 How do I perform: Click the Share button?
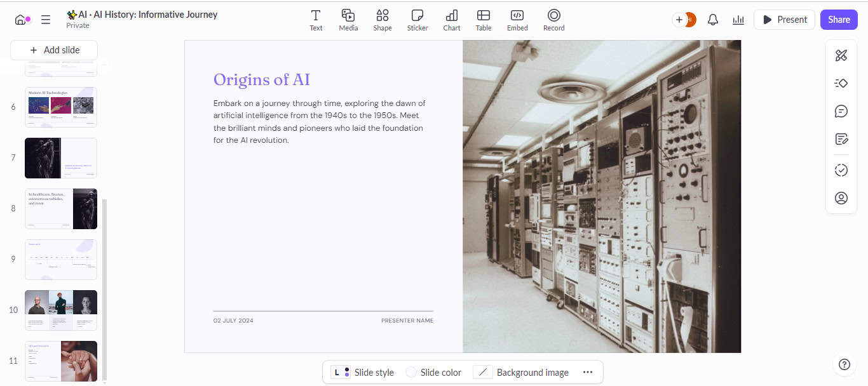(839, 20)
